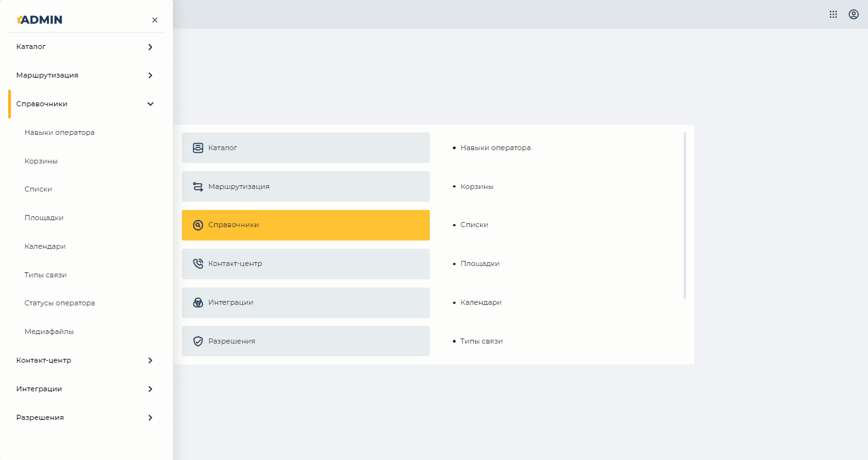Click the Каталог card icon
Screen dimensions: 868x460
click(198, 148)
